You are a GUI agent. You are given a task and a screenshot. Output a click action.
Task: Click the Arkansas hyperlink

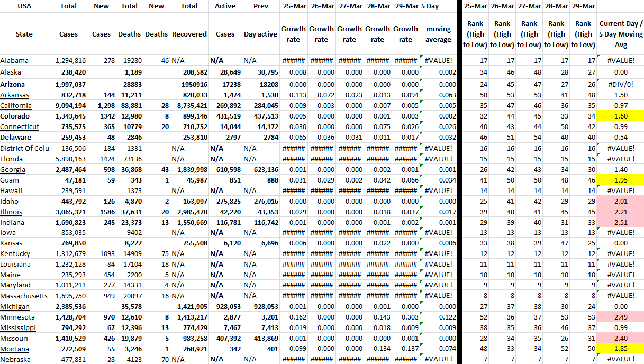coord(14,95)
